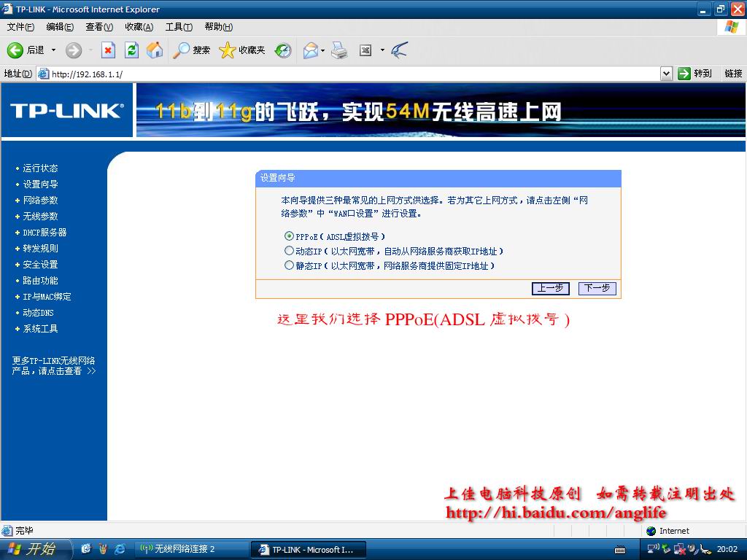The height and width of the screenshot is (560, 747).
Task: Click the green Go (转到) arrow button
Action: click(684, 74)
